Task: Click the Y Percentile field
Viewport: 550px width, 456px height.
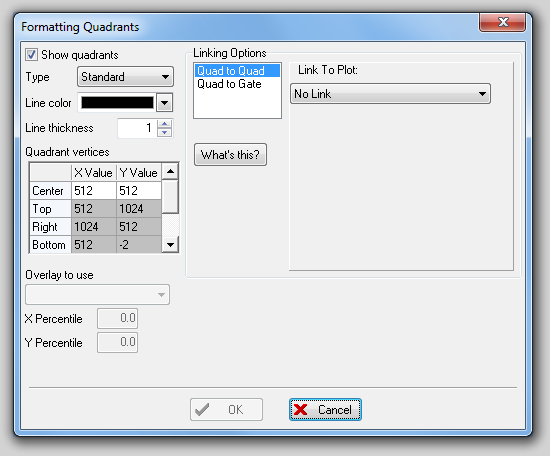Action: [x=118, y=342]
